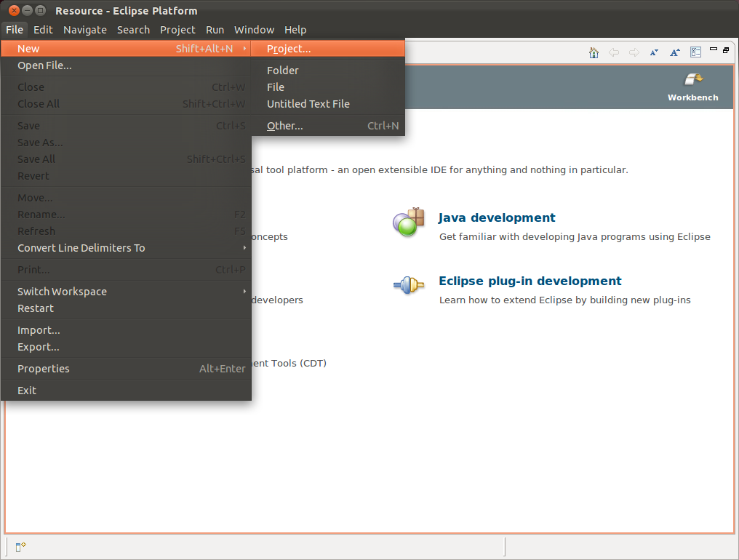Viewport: 739px width, 560px height.
Task: Select Export... in the File menu
Action: coord(126,347)
